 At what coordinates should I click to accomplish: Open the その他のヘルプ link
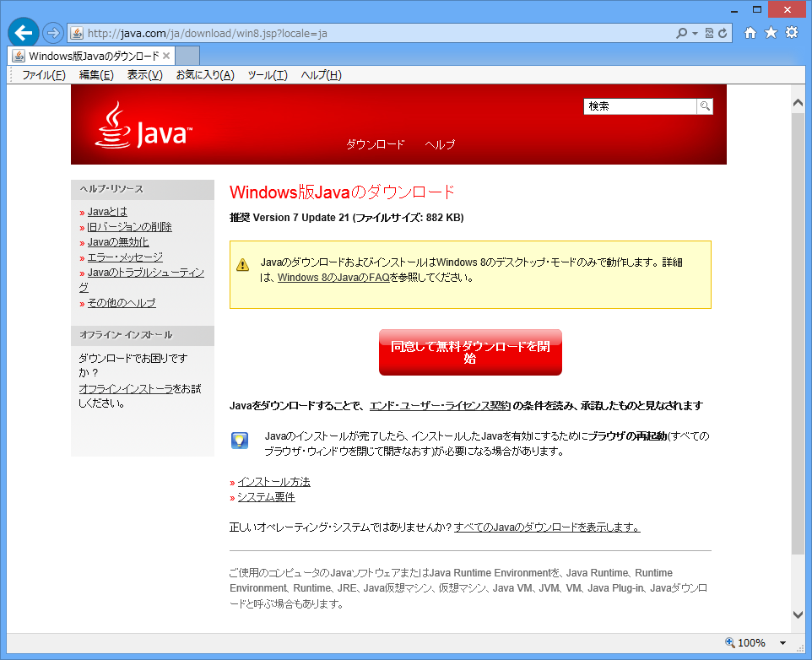point(122,302)
